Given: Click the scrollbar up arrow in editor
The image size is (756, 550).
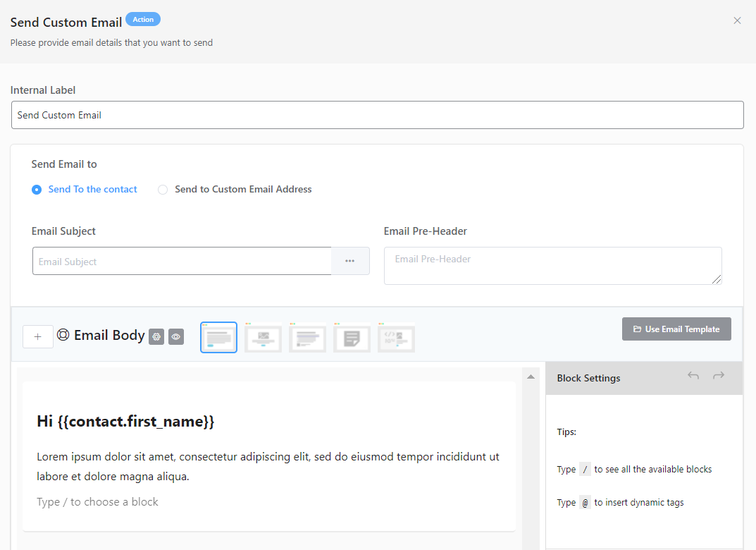Looking at the screenshot, I should 531,377.
